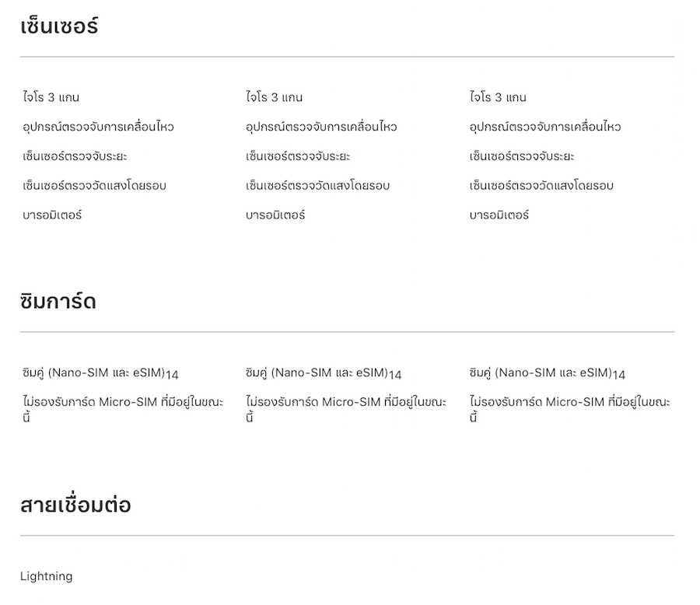Select อุปกรณ์ตรวจจับการเคลื่อนไหว in the left column
Screen dimensions: 700x605
[x=98, y=127]
